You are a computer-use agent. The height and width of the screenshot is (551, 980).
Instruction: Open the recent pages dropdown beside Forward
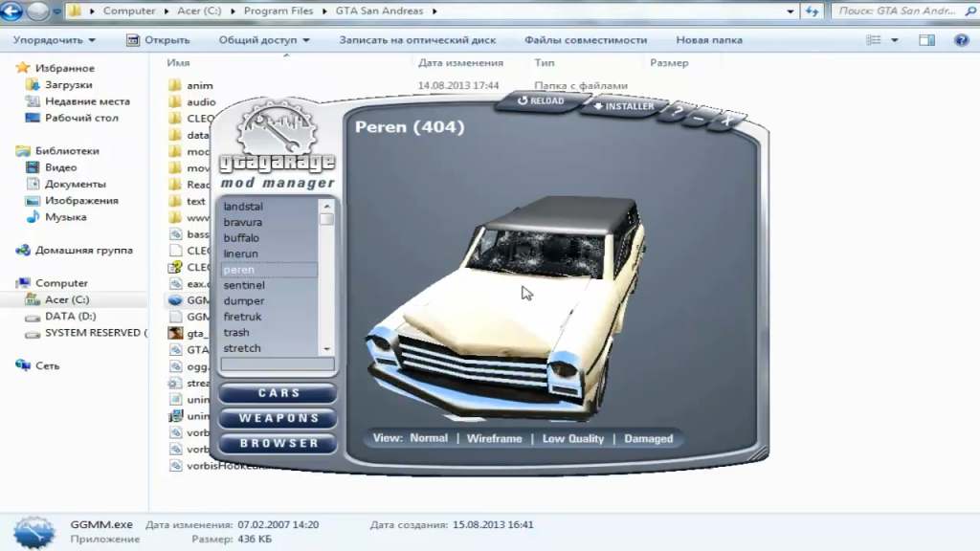coord(56,11)
